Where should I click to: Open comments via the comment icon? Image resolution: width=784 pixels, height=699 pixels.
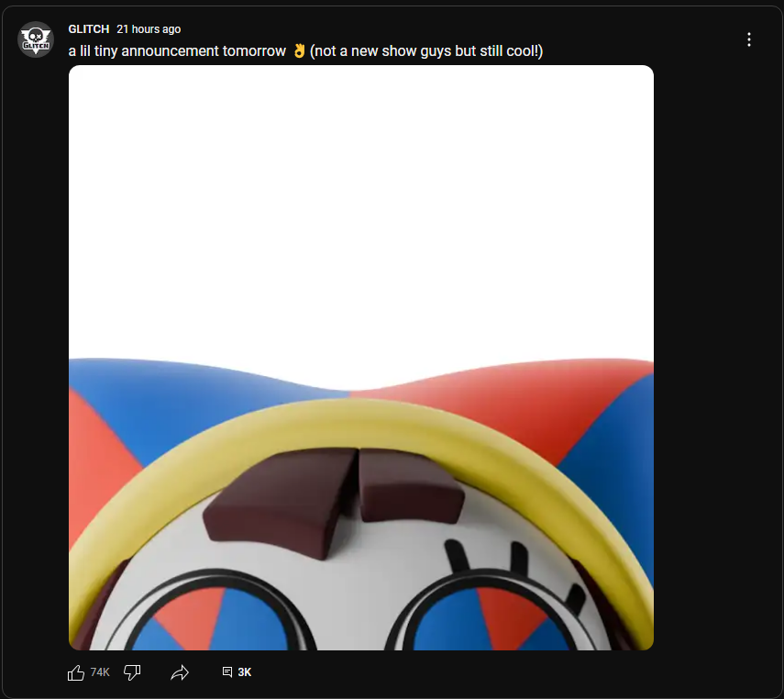[227, 672]
